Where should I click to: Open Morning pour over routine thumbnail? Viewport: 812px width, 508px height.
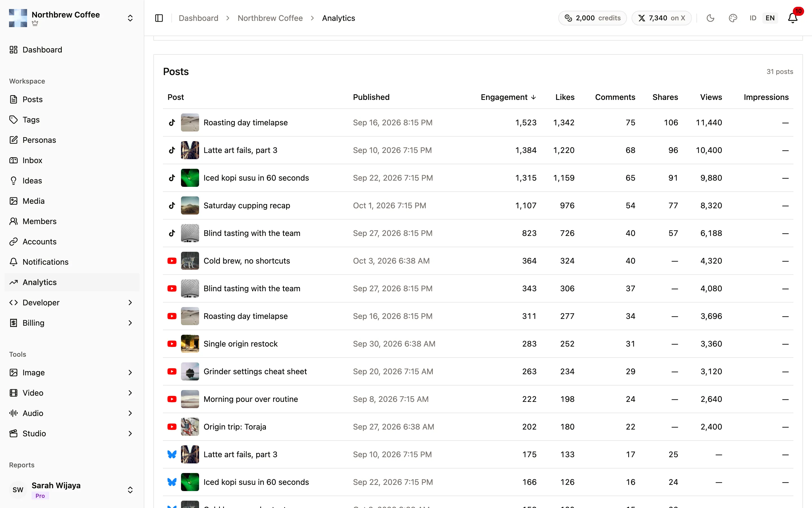[190, 399]
